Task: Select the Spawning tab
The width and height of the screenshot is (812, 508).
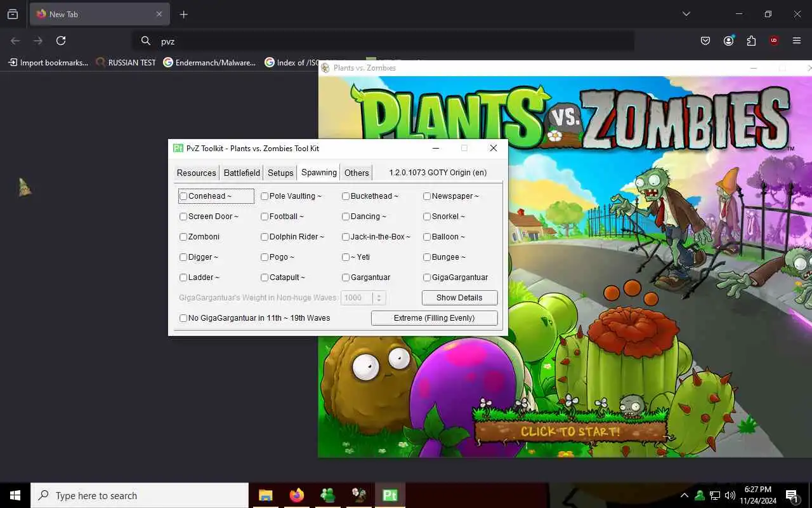Action: click(319, 172)
